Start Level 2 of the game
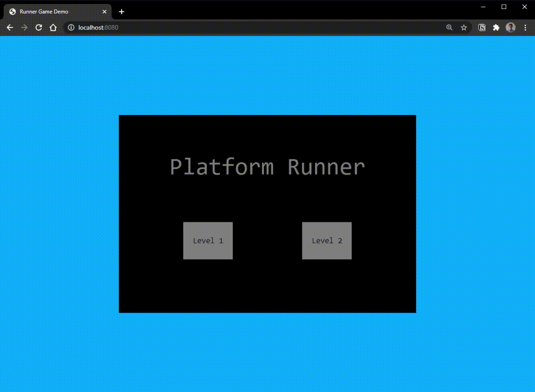Screen dimensions: 535x392 [327, 241]
